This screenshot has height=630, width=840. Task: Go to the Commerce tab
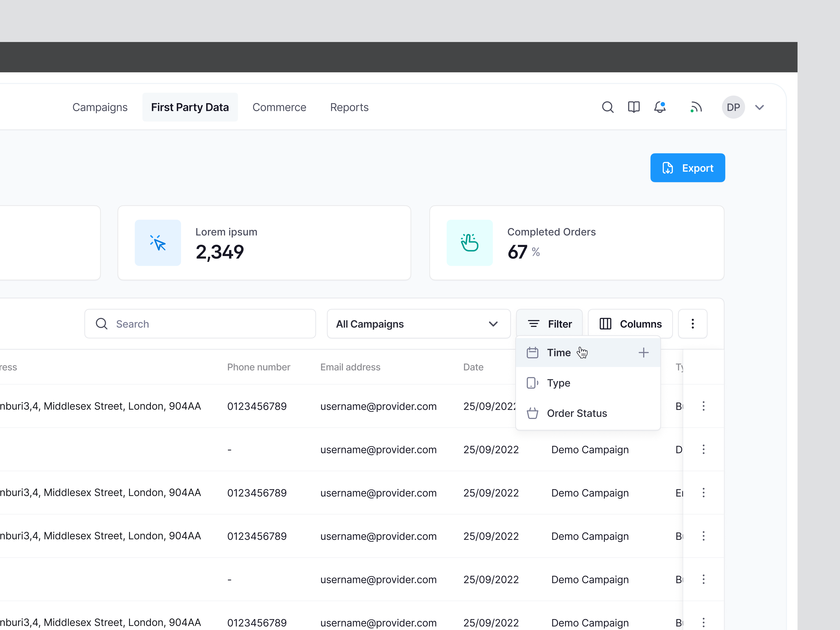279,107
